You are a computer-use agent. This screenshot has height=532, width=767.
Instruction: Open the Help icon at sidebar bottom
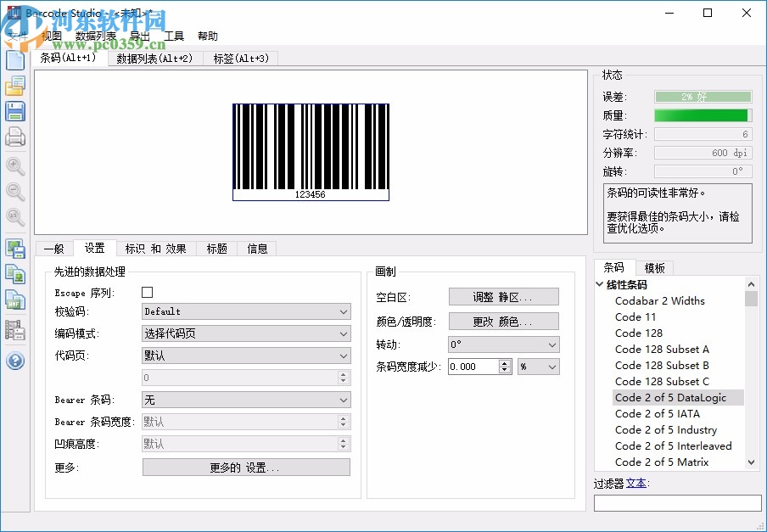coord(14,361)
